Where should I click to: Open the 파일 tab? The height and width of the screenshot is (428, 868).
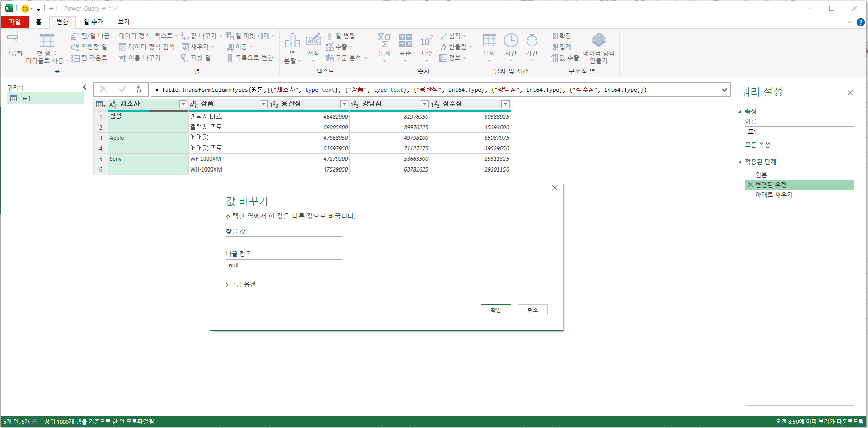[15, 22]
